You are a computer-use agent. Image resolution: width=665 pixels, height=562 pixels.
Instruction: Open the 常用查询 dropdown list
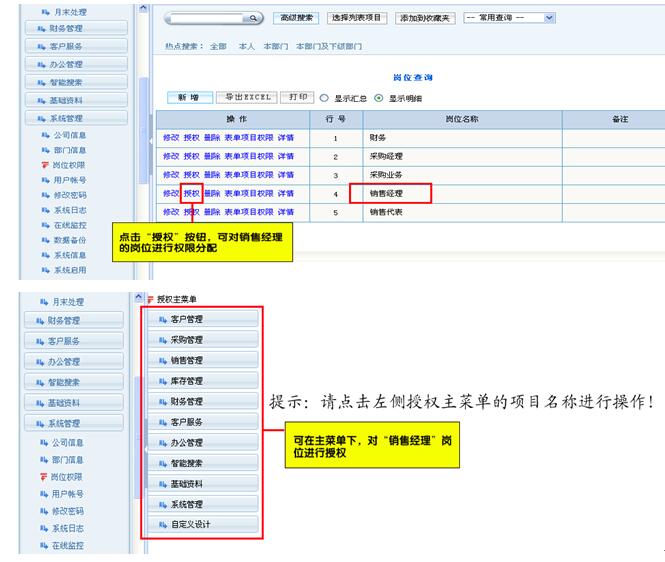point(549,18)
